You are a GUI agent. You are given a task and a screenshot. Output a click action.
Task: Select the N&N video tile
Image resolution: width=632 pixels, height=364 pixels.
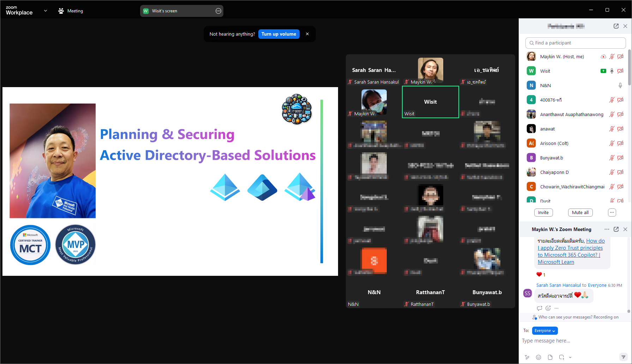[x=374, y=292]
